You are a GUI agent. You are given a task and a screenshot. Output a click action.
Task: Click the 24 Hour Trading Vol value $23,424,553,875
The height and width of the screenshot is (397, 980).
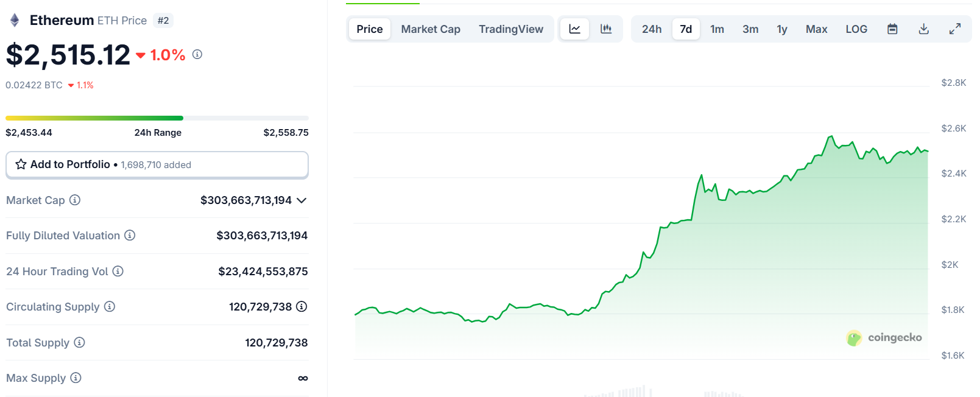[263, 272]
